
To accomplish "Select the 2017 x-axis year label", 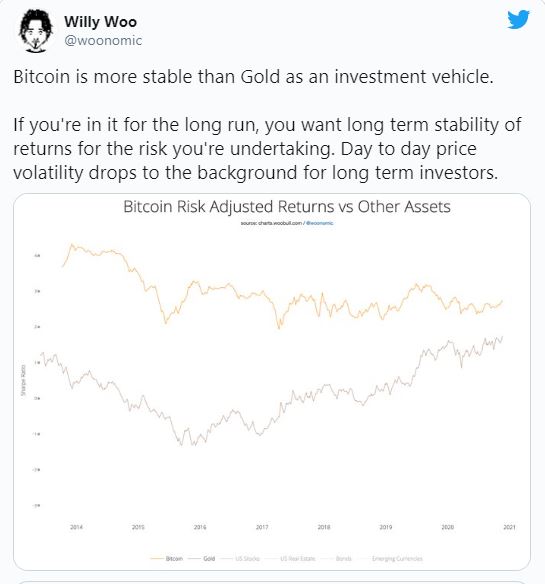I will 262,527.
